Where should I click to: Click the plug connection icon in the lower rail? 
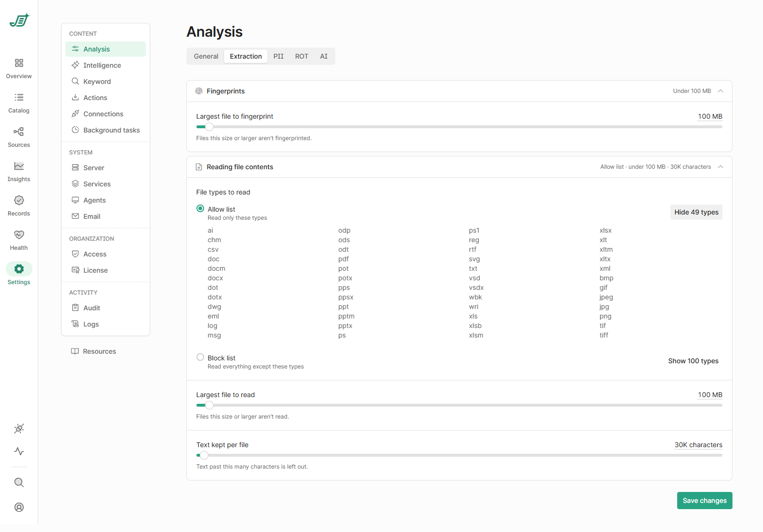19,429
